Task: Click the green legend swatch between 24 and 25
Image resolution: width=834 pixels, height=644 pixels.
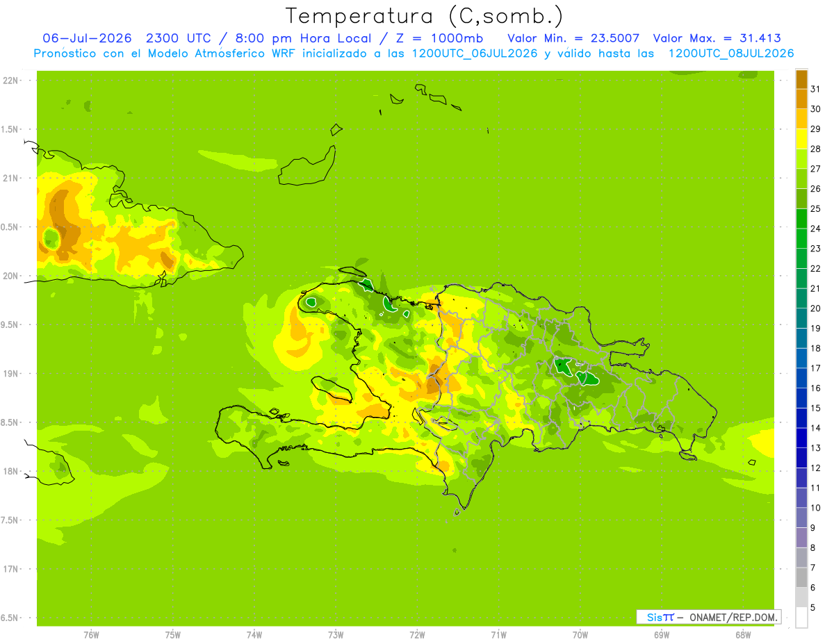Action: point(801,219)
